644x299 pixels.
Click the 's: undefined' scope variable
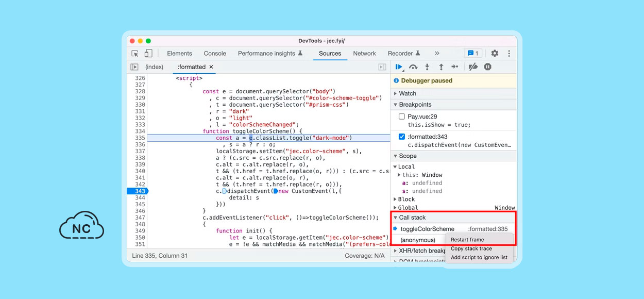[422, 191]
